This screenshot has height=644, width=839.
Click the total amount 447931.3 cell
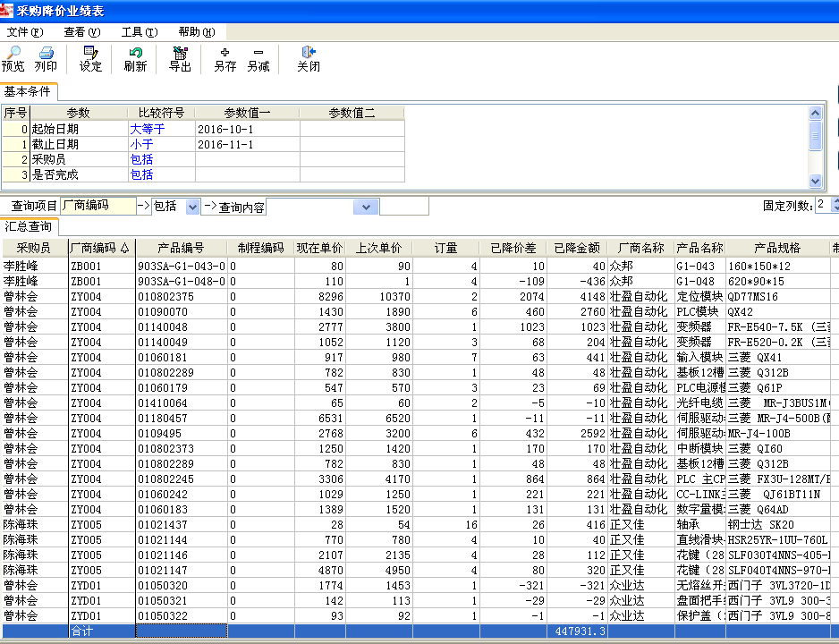(577, 631)
